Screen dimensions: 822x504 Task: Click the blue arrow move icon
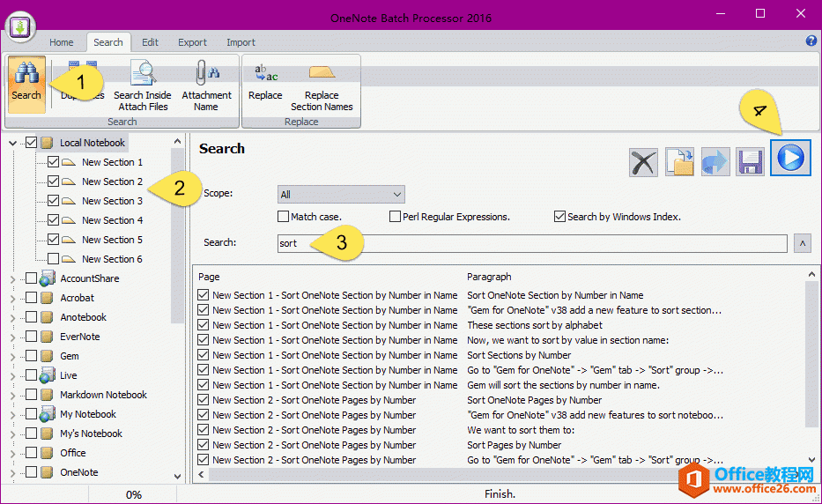(x=715, y=162)
